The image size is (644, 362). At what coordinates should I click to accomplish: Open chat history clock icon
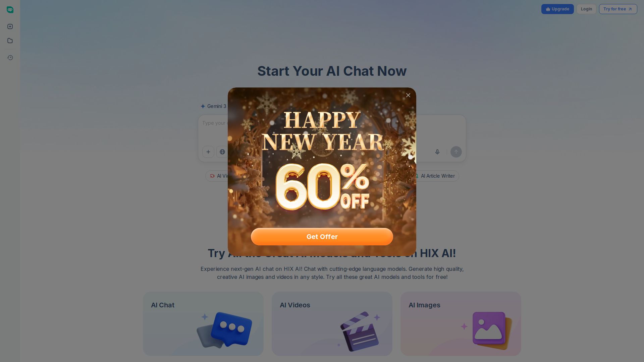(10, 58)
